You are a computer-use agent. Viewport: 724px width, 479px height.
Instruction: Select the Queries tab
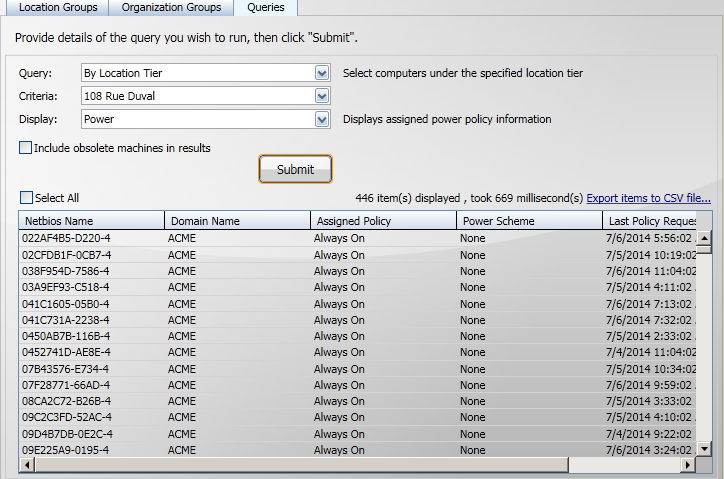coord(265,8)
